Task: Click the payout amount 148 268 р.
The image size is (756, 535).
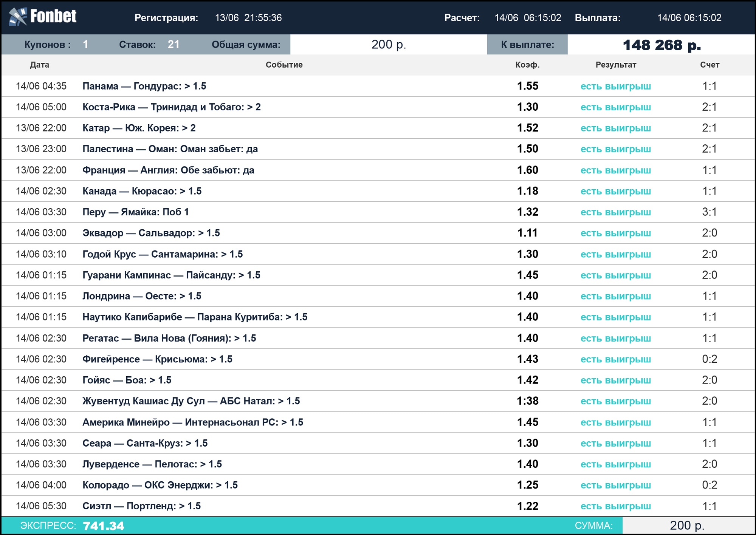Action: coord(661,45)
